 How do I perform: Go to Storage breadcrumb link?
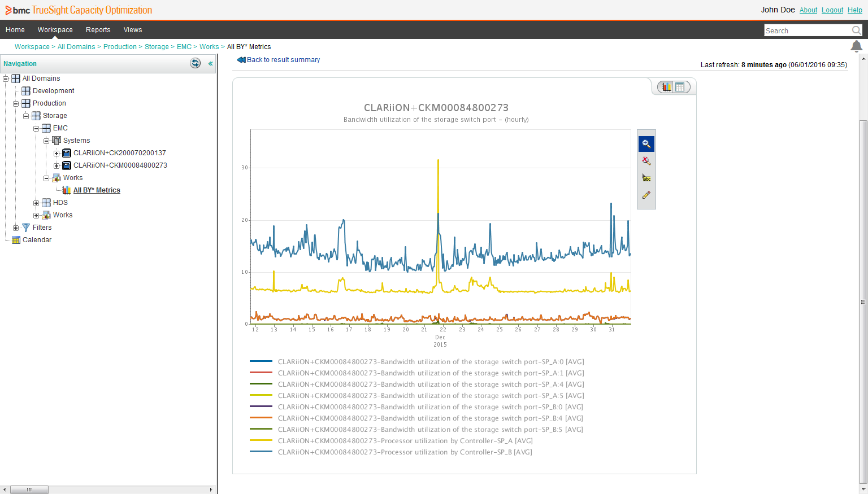click(157, 47)
